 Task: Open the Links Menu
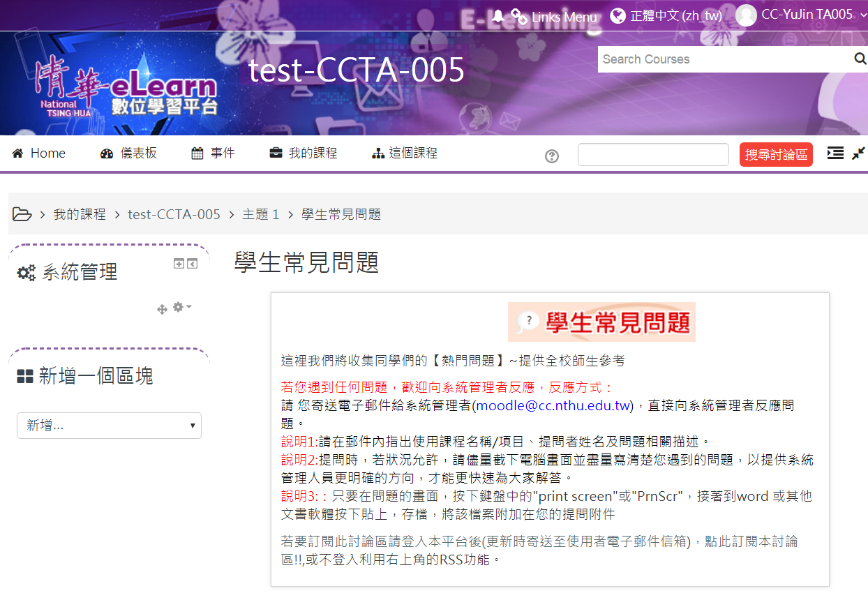555,17
